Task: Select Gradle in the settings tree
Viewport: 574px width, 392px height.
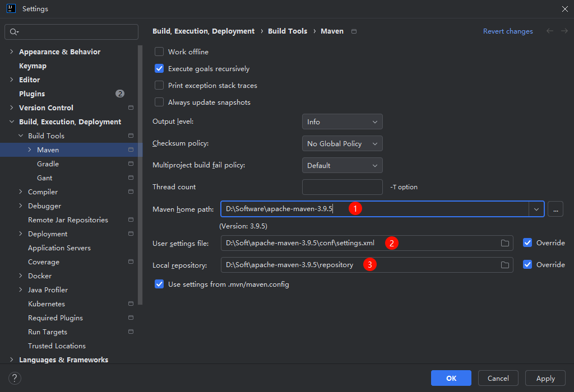Action: pos(48,164)
